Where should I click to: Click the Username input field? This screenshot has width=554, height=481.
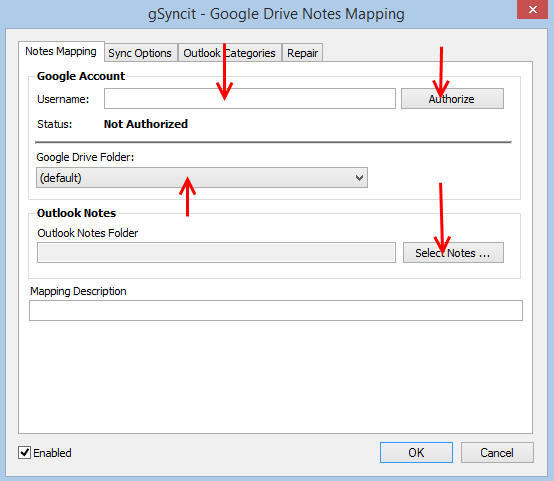click(250, 99)
